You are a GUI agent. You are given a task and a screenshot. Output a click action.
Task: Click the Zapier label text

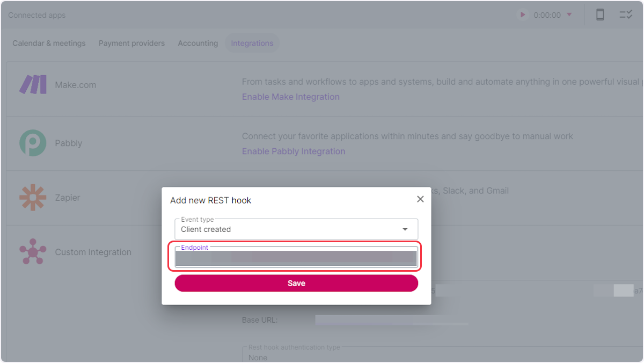68,198
